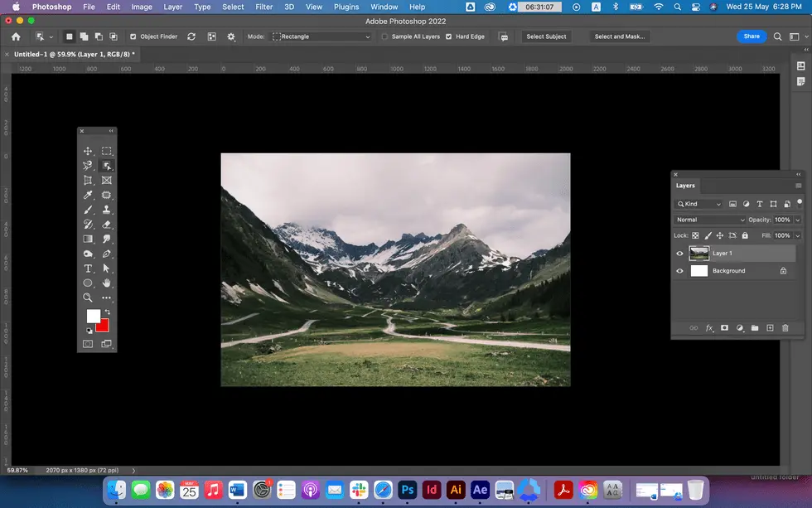Select the Lasso tool
This screenshot has height=508, width=812.
tap(87, 165)
